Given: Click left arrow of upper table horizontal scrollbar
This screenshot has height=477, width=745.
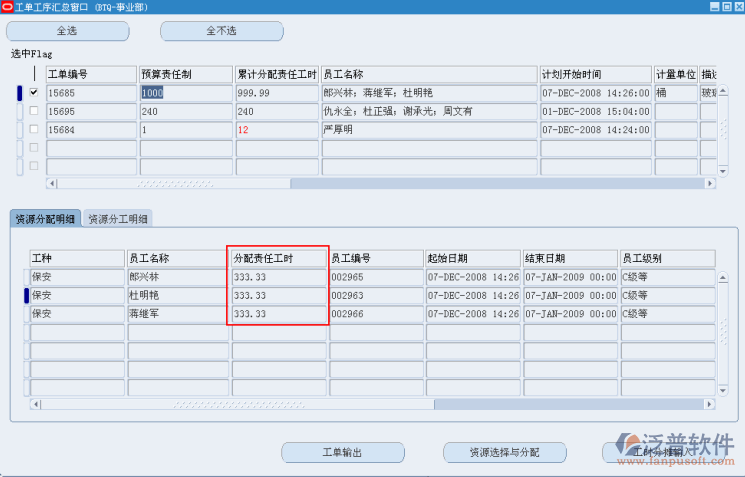Looking at the screenshot, I should (x=52, y=183).
